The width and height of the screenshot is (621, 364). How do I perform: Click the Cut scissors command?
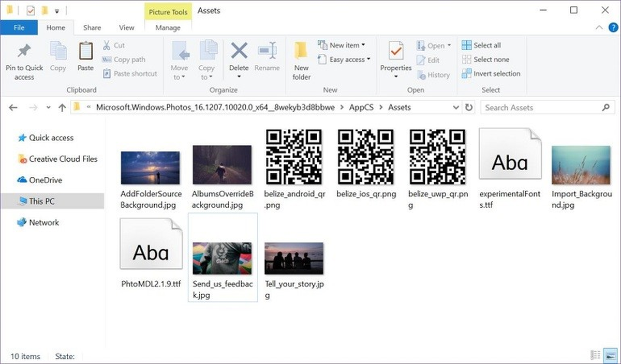(x=114, y=45)
